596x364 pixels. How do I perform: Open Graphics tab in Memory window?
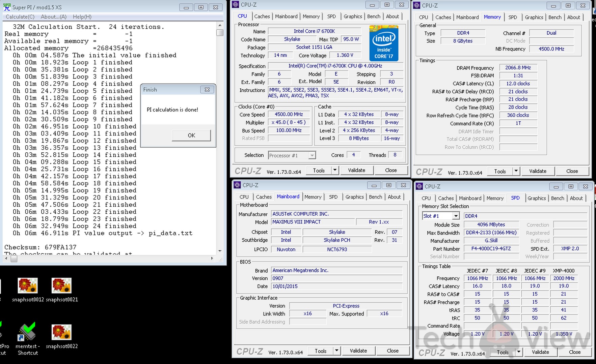coord(534,17)
